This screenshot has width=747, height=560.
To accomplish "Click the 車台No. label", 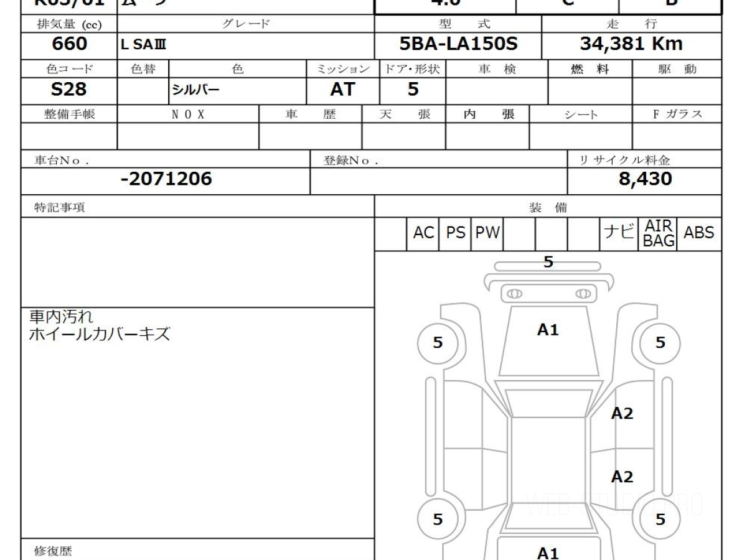I will (x=62, y=160).
